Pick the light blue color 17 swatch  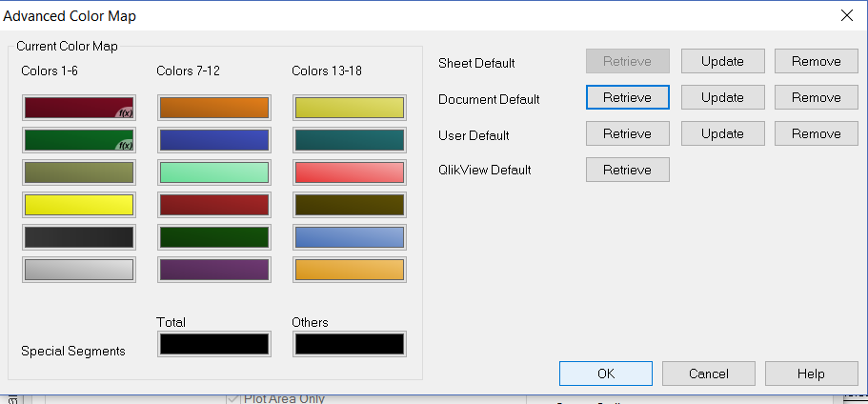350,237
